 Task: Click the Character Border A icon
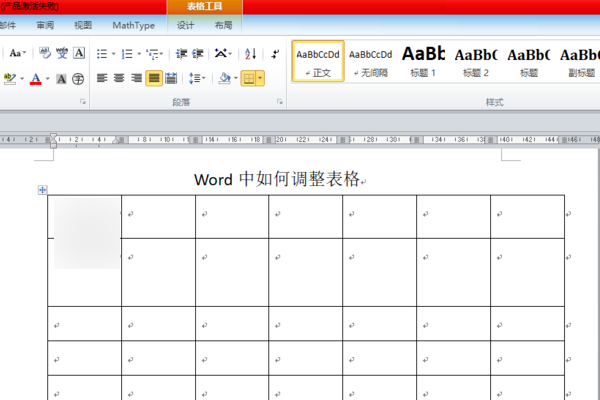coord(79,53)
